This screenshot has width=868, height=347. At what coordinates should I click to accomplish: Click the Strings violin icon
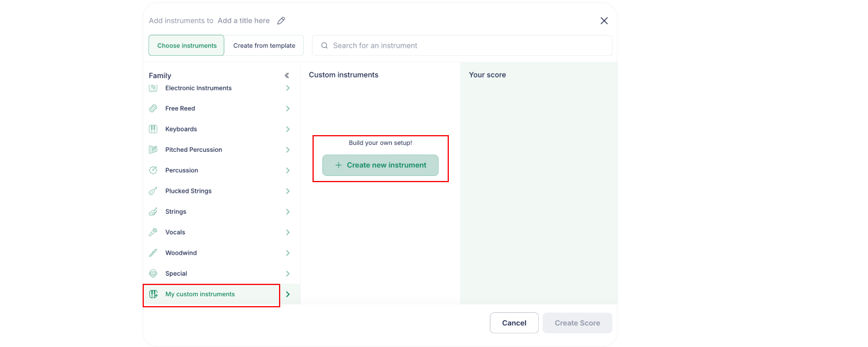coord(153,212)
